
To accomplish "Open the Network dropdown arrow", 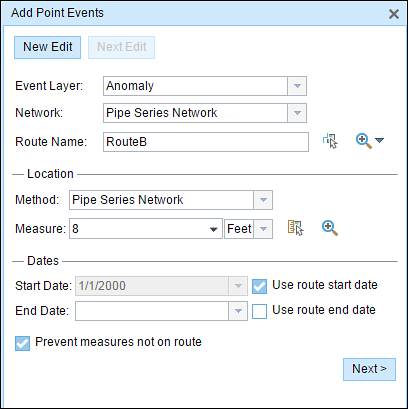I will tap(297, 113).
